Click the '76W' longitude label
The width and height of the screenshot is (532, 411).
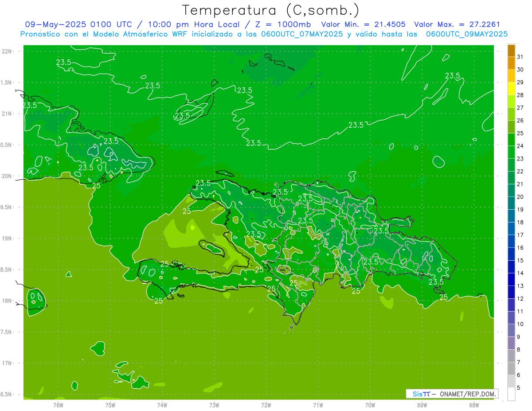tap(58, 405)
